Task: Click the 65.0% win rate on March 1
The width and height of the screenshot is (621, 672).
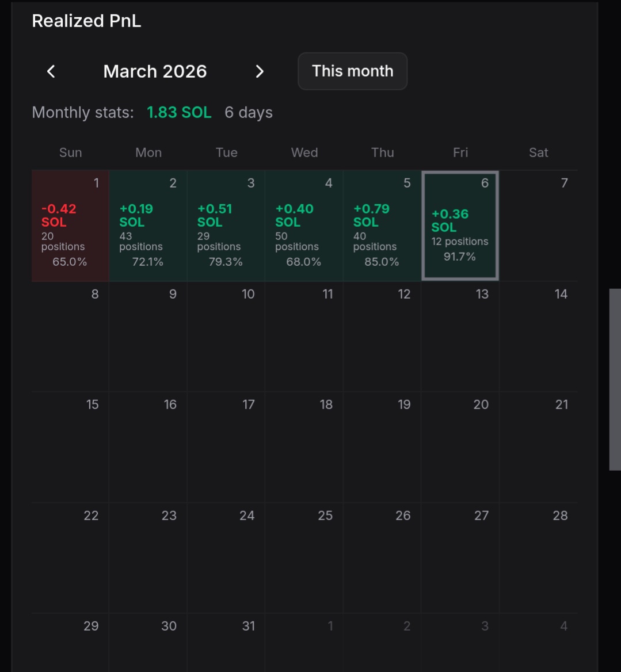Action: tap(70, 262)
